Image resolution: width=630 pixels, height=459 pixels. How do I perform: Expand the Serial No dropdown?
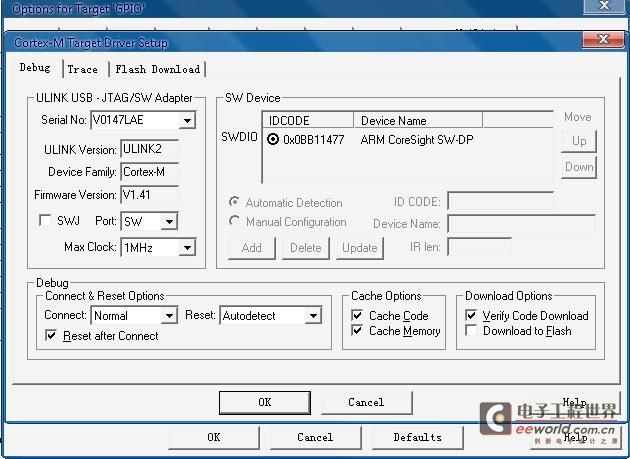187,120
